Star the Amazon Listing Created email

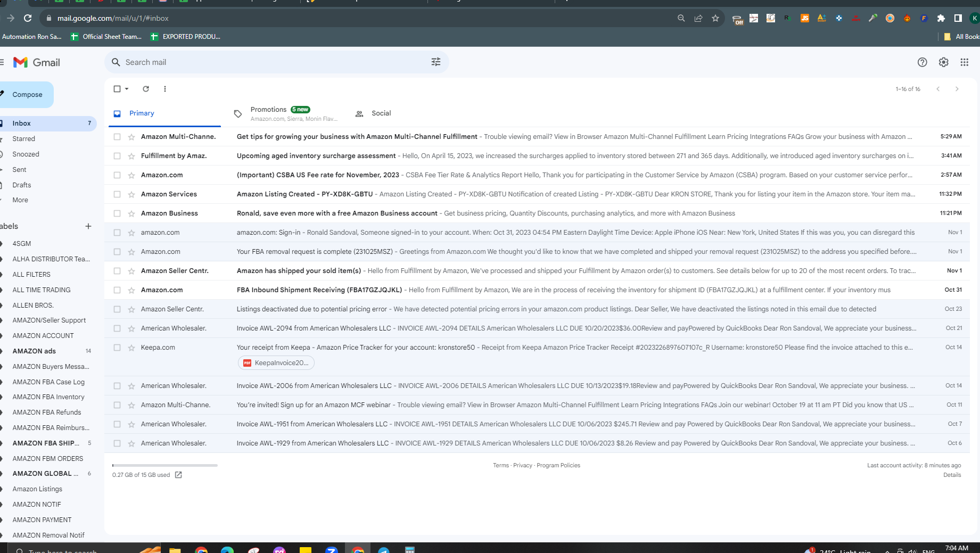click(131, 194)
